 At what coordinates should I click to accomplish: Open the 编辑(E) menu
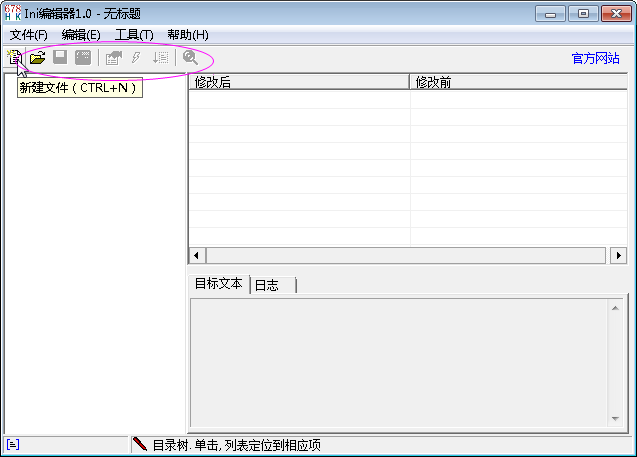click(81, 34)
